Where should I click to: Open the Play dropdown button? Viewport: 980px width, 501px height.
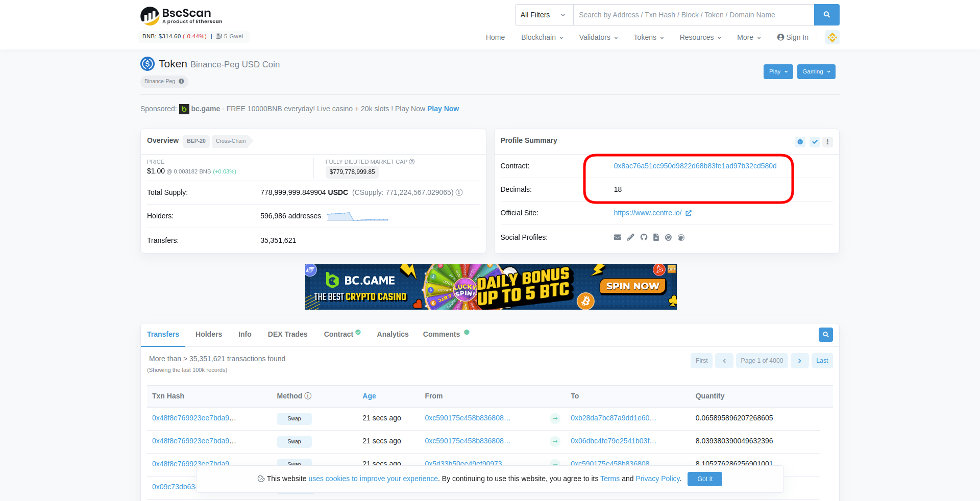tap(778, 71)
